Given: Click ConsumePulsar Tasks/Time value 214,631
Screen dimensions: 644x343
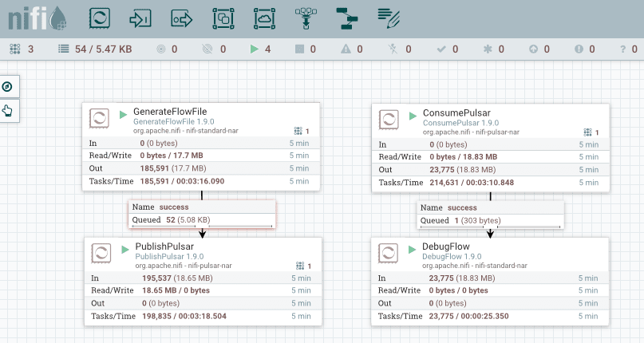Looking at the screenshot, I should tap(444, 183).
